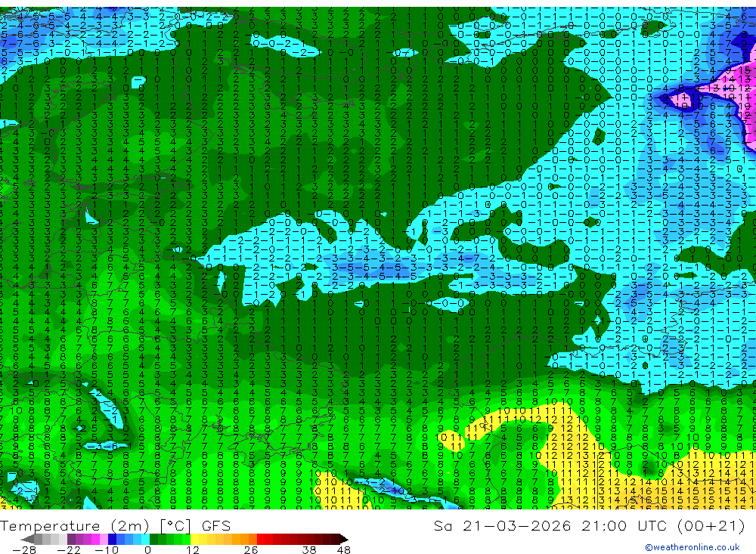Click the -28 legend value
This screenshot has width=756, height=554.
pyautogui.click(x=24, y=550)
